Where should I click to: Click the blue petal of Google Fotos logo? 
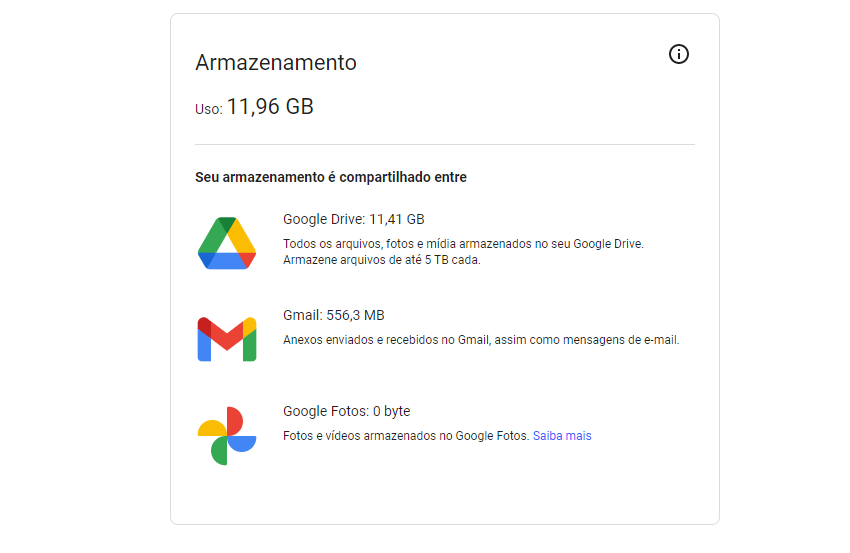[x=242, y=443]
